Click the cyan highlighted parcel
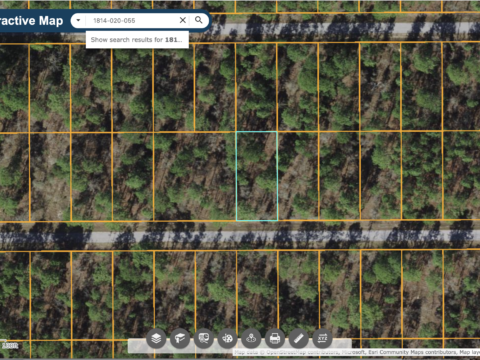This screenshot has height=360, width=480. pyautogui.click(x=257, y=176)
